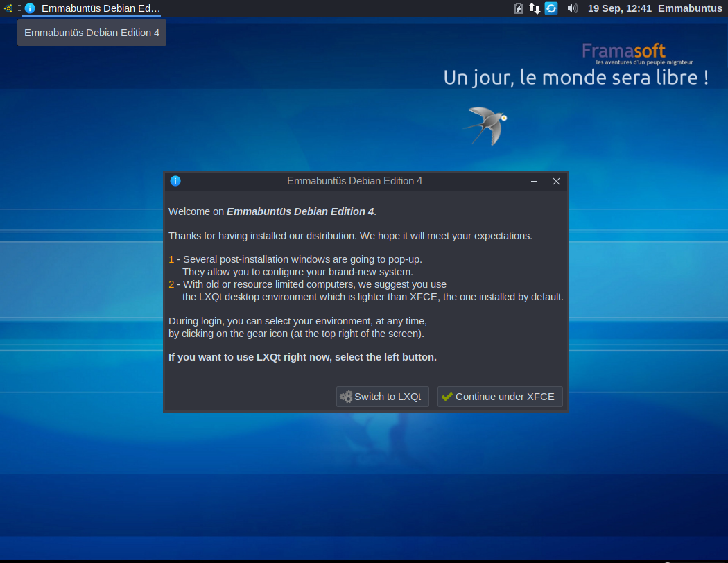
Task: Open the battery power manager tray icon
Action: (519, 8)
